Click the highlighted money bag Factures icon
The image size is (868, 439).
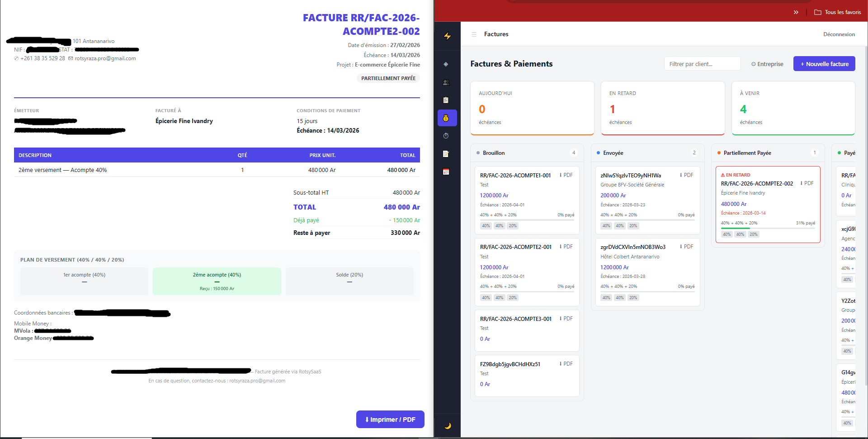click(447, 118)
